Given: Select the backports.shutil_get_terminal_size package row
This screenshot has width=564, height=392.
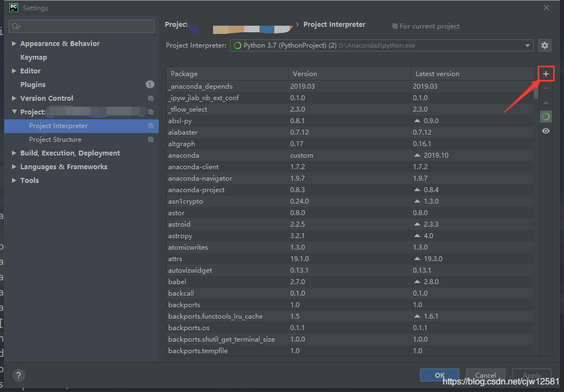Looking at the screenshot, I should pos(349,339).
